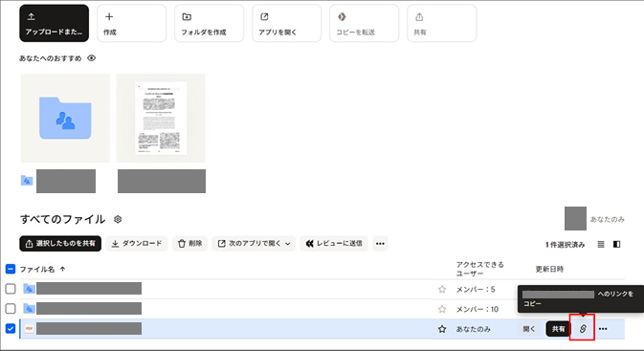Toggle the details side panel icon

(616, 244)
